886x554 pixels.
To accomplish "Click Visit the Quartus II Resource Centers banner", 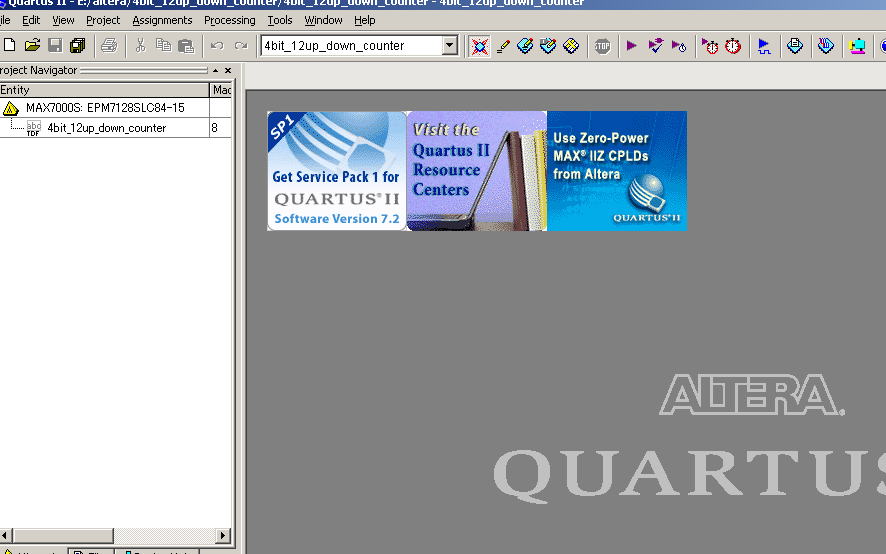I will pos(477,171).
